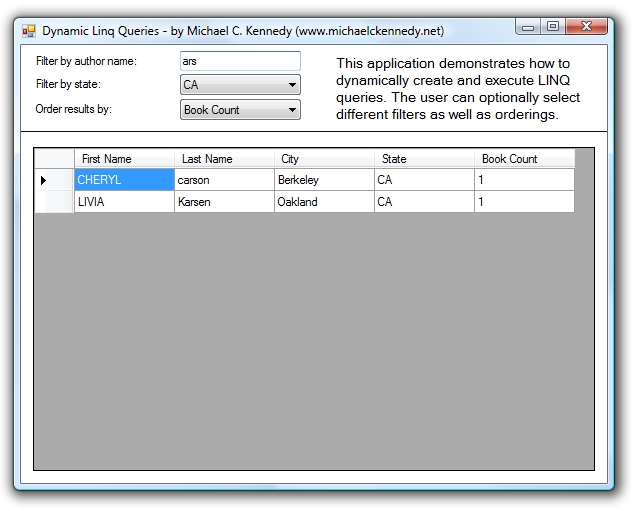
Task: Click the top-left select-all grid corner
Action: coord(54,159)
